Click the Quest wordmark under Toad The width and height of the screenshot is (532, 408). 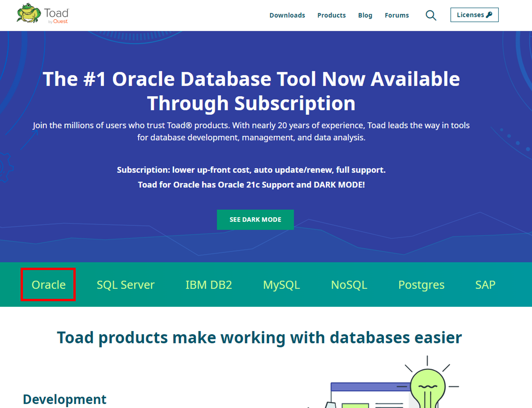(60, 21)
